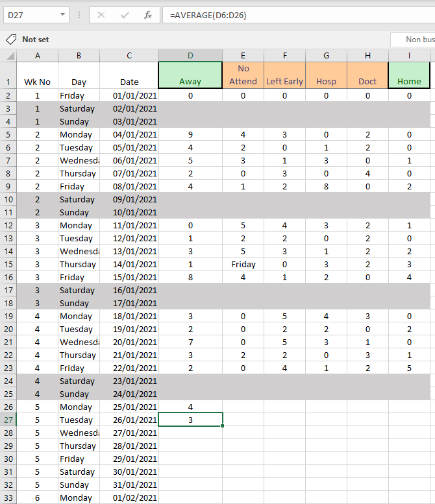Click the 'Non bus' sensitivity button
The height and width of the screenshot is (504, 435).
pyautogui.click(x=413, y=40)
